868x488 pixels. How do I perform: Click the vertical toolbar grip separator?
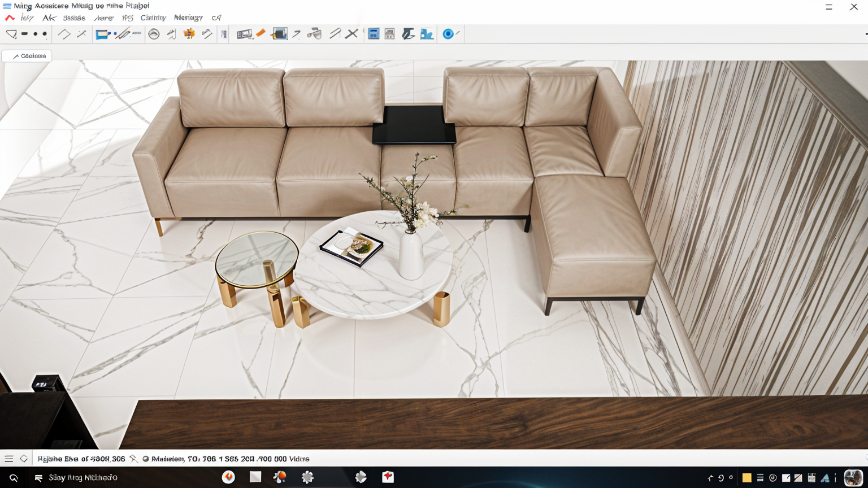tap(224, 34)
